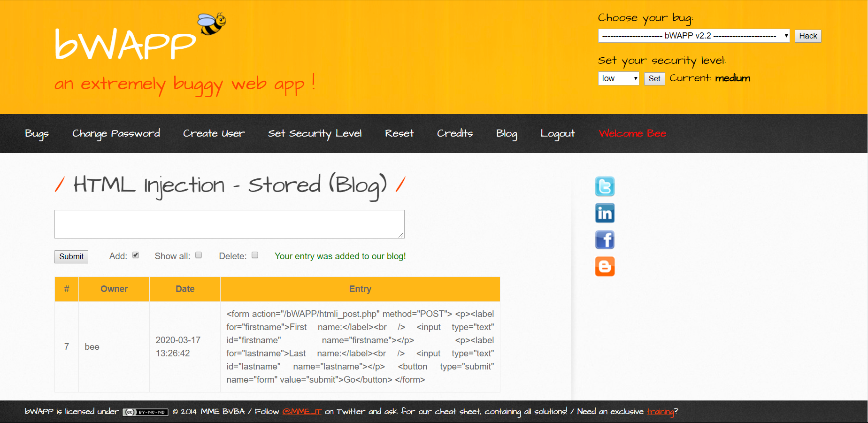Open the Twitter social icon
The image size is (868, 423).
coord(605,186)
